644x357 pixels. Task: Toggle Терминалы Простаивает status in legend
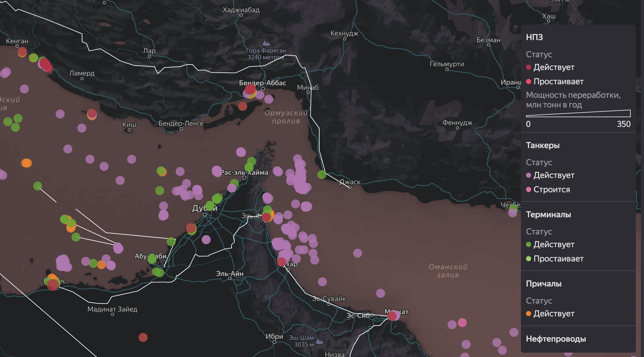click(558, 259)
